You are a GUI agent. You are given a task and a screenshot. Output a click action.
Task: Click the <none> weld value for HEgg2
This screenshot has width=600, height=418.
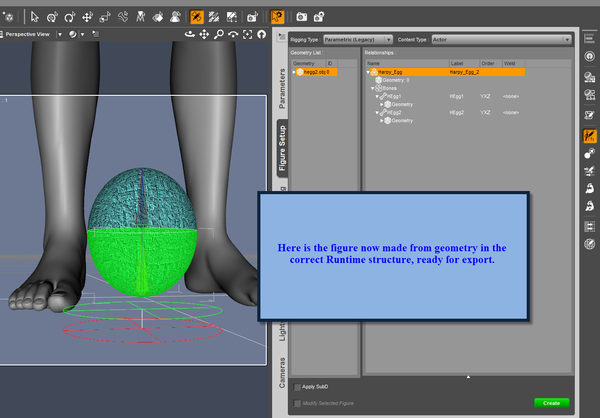point(510,113)
